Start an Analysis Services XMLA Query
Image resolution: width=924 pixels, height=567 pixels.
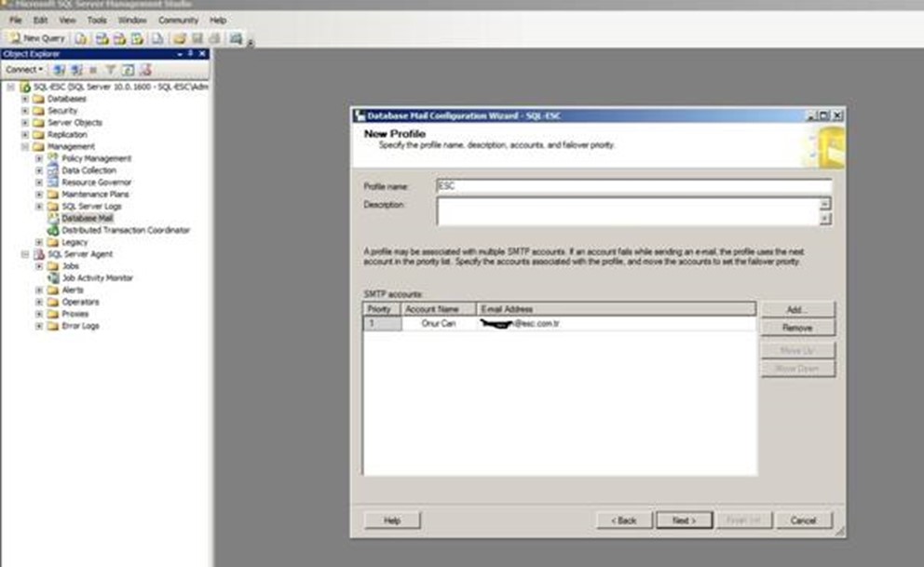tap(137, 39)
